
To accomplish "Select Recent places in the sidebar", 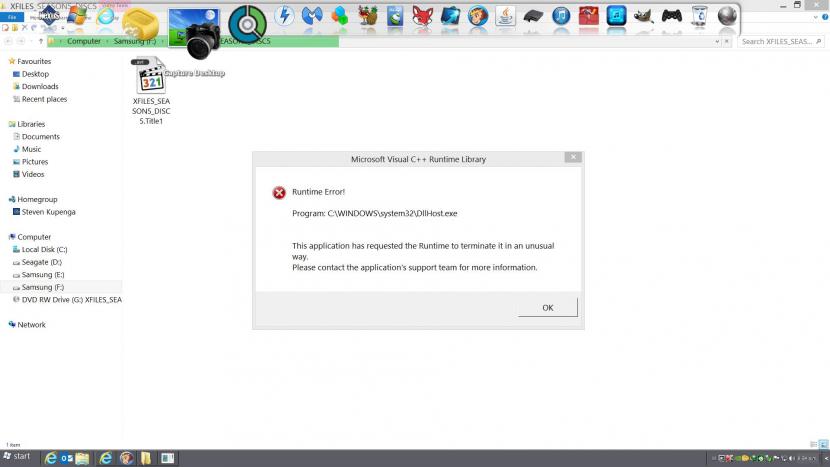I will pos(44,99).
